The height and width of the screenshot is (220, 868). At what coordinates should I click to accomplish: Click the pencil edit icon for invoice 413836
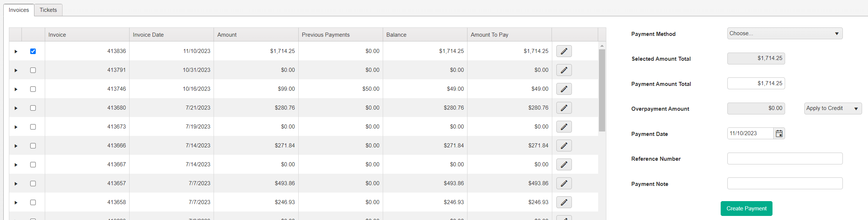[564, 51]
